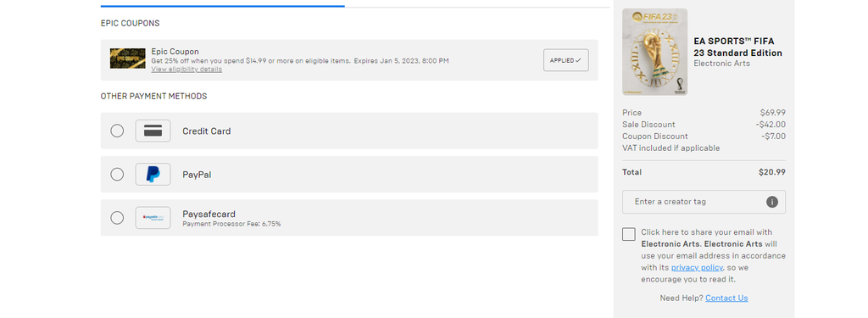Viewport: 868px width, 318px height.
Task: Click the Electronic Arts publisher name under title
Action: (722, 64)
